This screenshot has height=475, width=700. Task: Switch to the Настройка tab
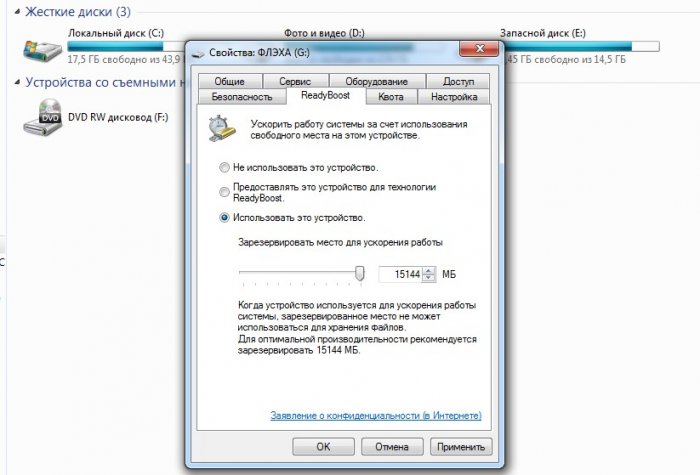[454, 96]
